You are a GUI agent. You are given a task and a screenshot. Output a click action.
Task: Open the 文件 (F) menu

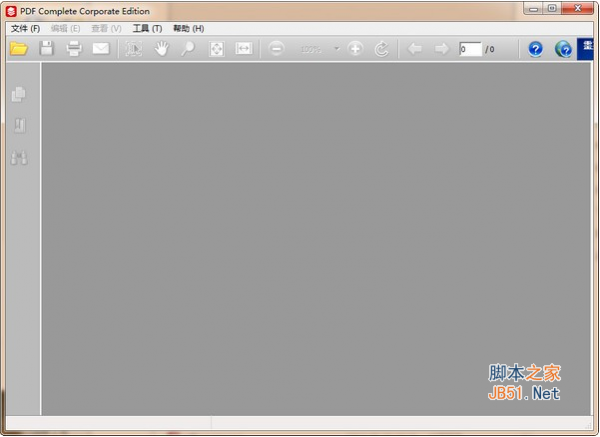[x=25, y=29]
